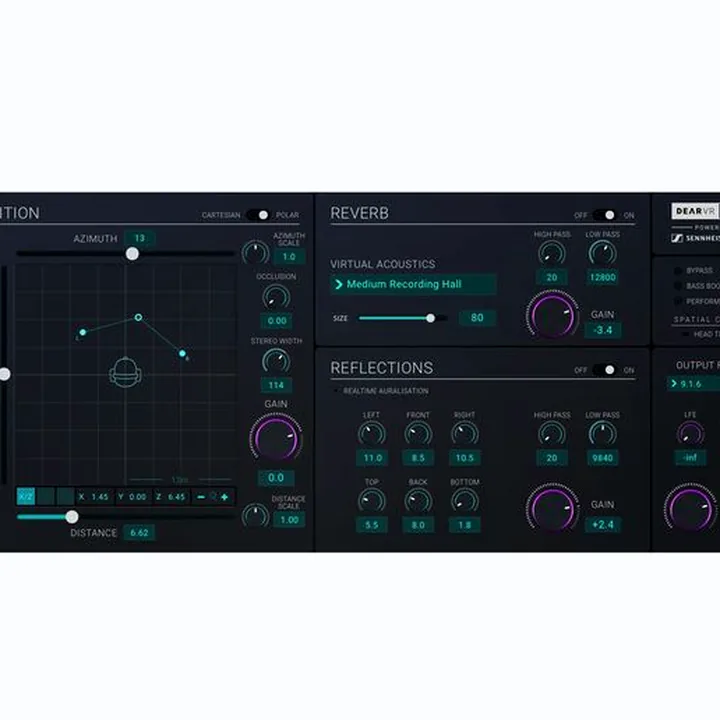
Task: Click the Reflections Front knob
Action: point(418,433)
